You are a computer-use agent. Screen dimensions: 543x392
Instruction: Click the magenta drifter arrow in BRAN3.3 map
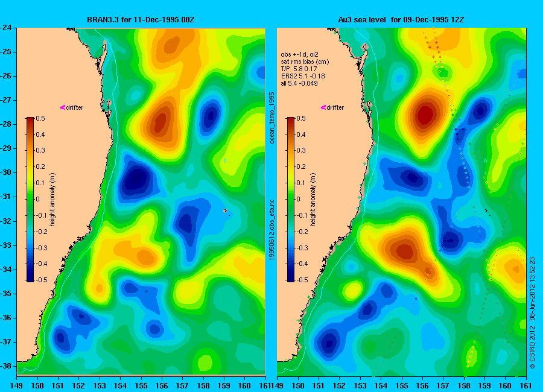(x=63, y=107)
